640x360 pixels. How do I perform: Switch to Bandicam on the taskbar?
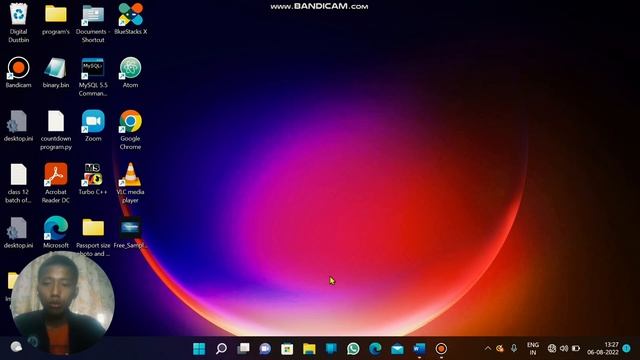441,349
